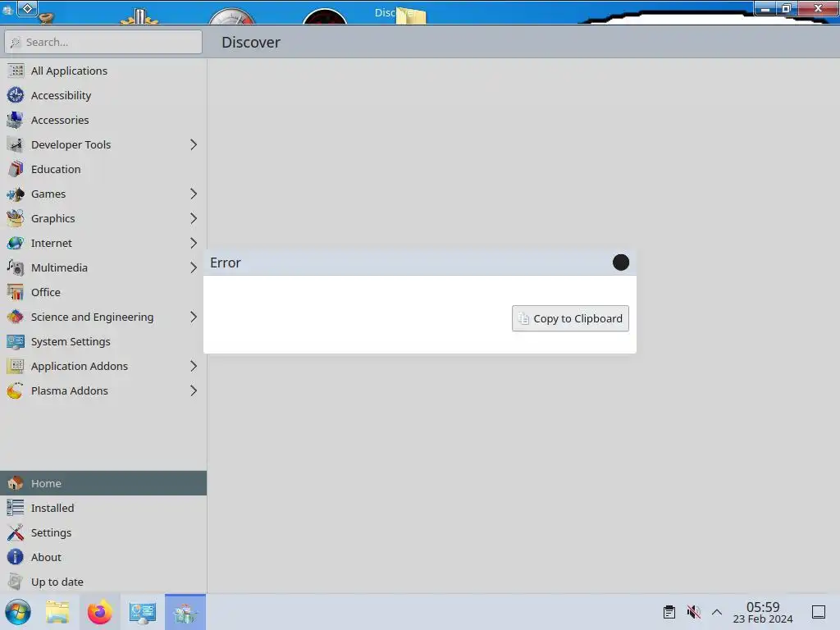Launch Firefox from the taskbar
Screen dimensions: 840x630
[99, 612]
